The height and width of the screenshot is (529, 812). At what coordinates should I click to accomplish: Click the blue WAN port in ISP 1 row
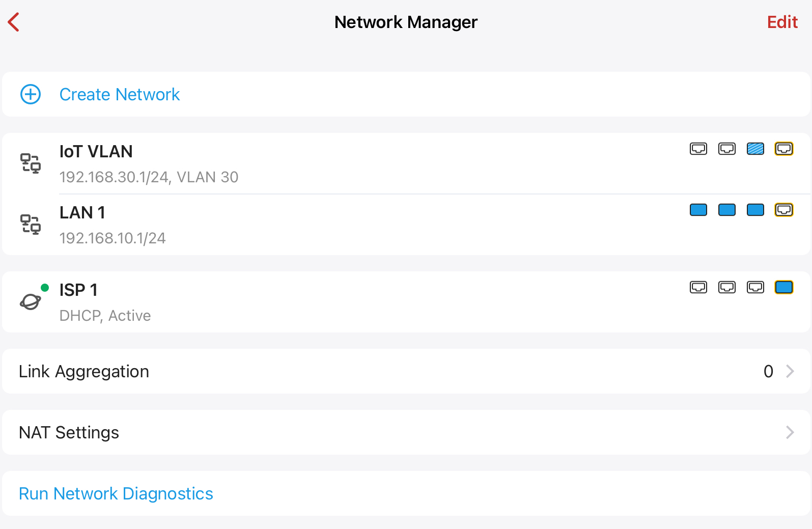[783, 287]
